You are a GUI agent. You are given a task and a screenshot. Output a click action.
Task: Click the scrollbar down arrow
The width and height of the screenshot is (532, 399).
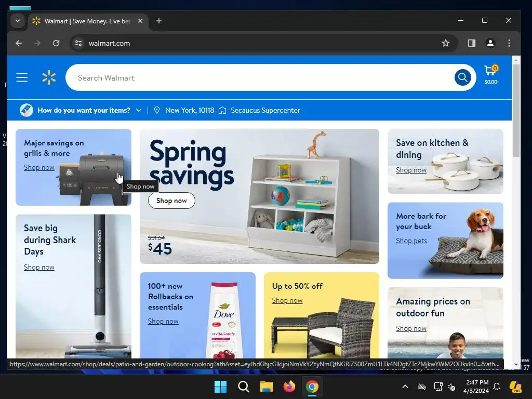point(516,365)
